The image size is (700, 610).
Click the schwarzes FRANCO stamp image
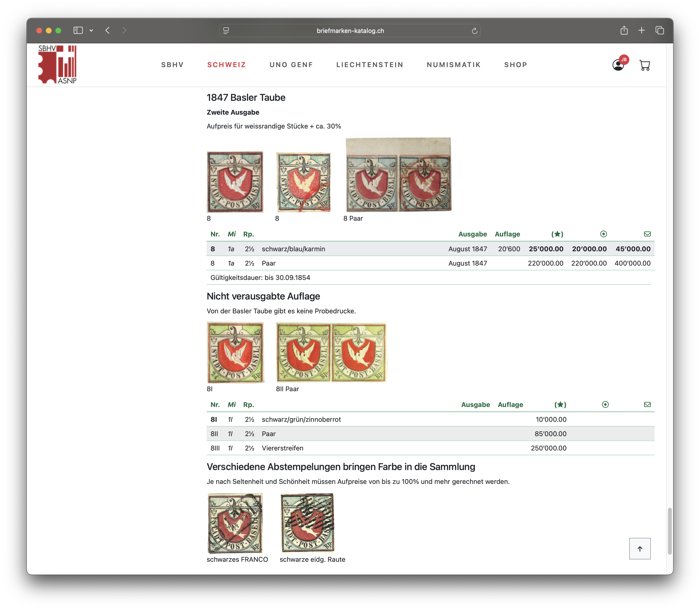pyautogui.click(x=235, y=523)
